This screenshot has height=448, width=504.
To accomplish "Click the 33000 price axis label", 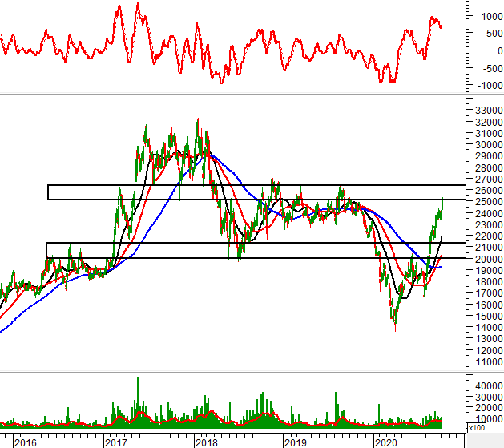I will click(x=489, y=111).
